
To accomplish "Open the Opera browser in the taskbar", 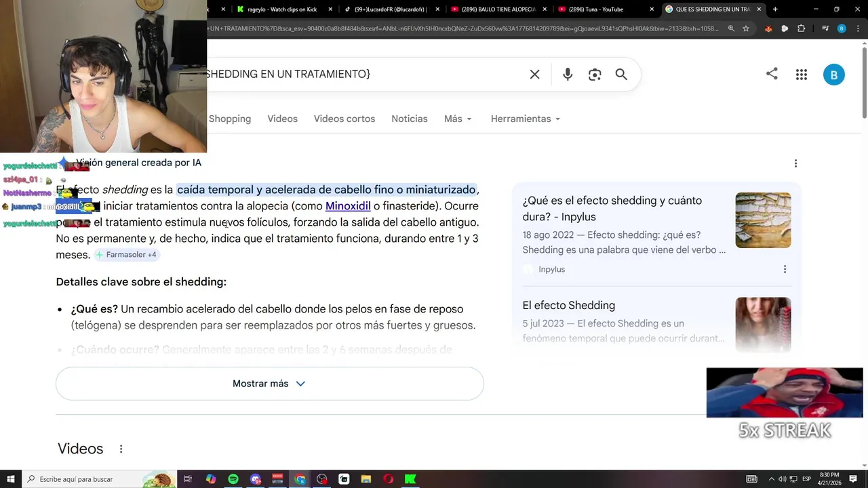I will [388, 479].
